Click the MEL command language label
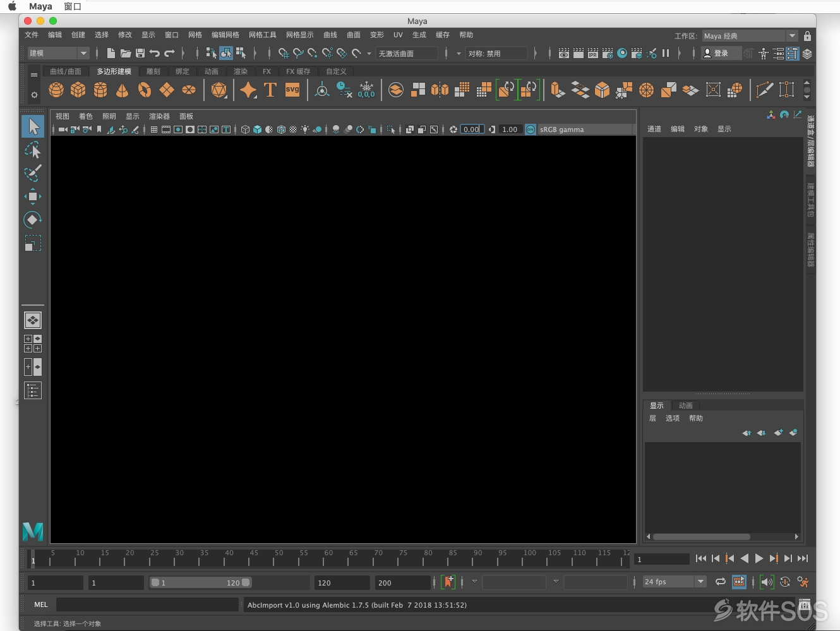The width and height of the screenshot is (840, 631). point(41,604)
